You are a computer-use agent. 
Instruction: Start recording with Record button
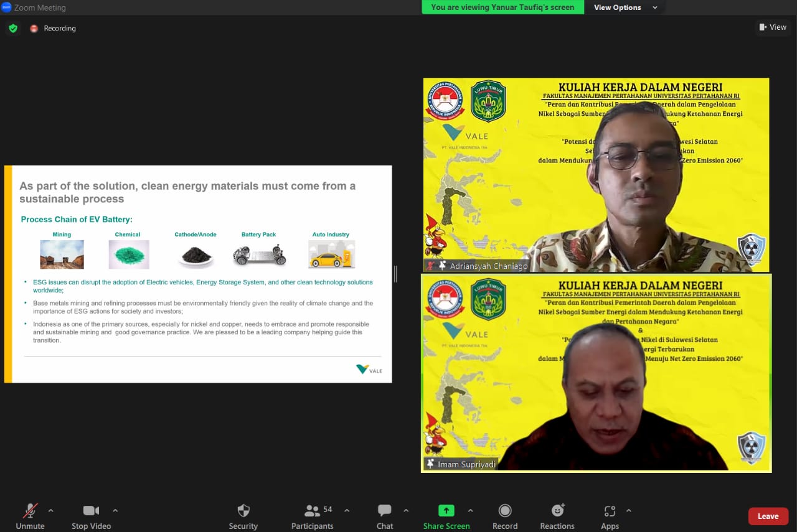[x=505, y=516]
